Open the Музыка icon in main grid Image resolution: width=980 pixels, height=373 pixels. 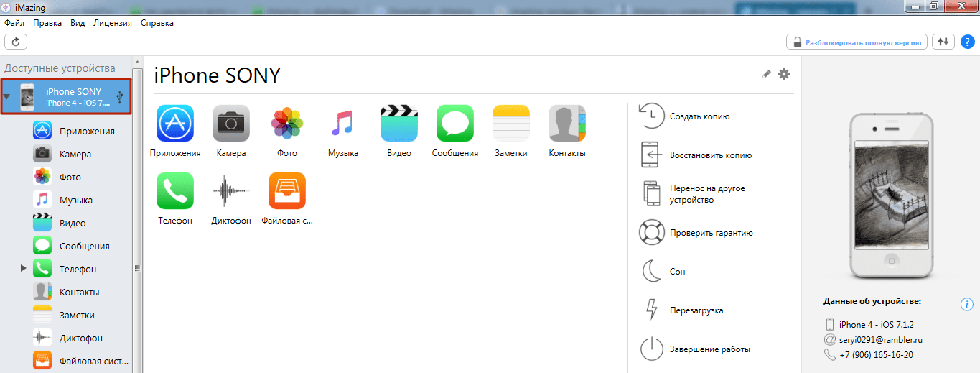[x=343, y=124]
